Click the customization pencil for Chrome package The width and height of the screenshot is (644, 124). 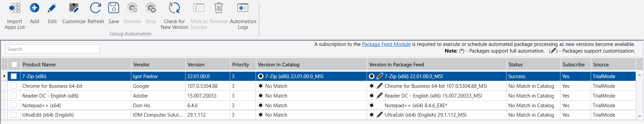(380, 86)
